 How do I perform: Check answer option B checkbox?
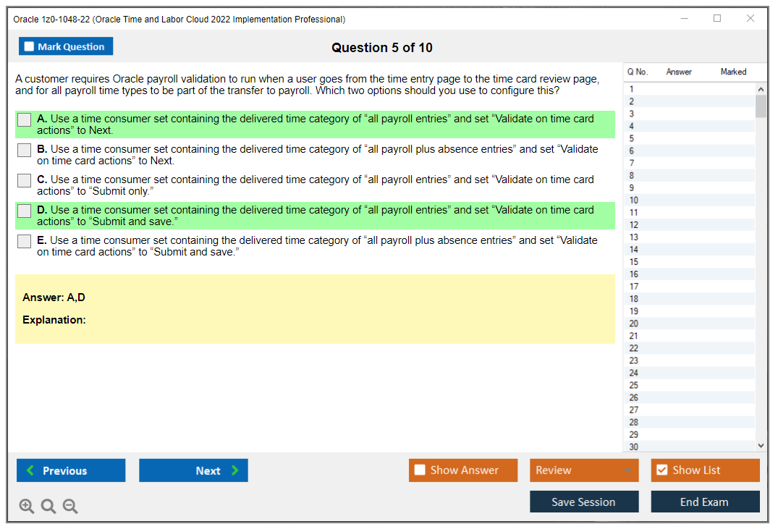[24, 150]
